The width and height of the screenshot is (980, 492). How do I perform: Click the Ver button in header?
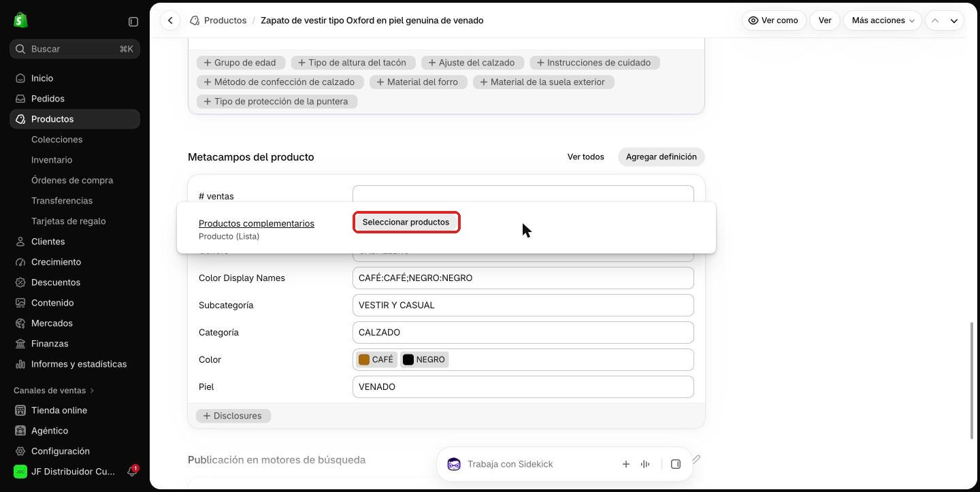coord(825,20)
